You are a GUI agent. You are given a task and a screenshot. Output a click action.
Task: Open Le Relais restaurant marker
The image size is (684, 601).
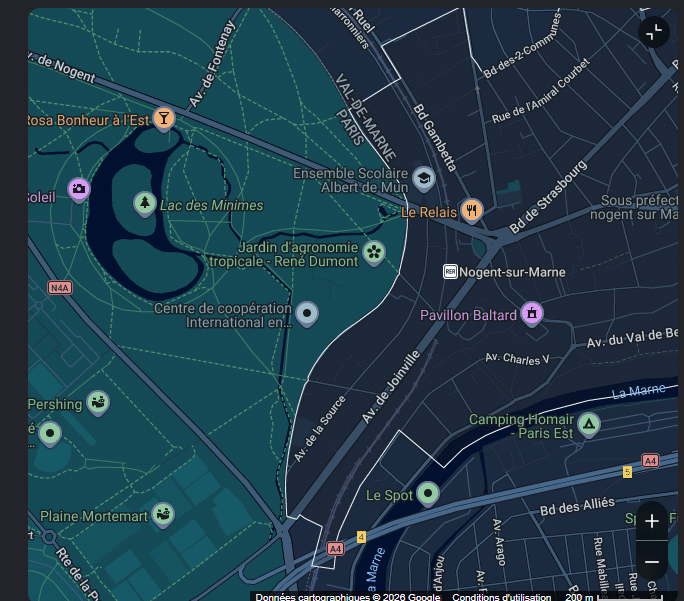(472, 211)
